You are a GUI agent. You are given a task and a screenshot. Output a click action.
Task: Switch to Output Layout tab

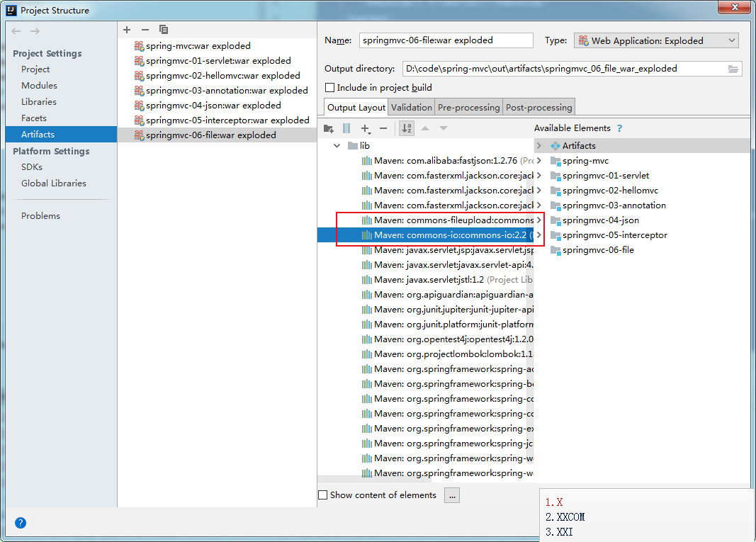tap(356, 108)
